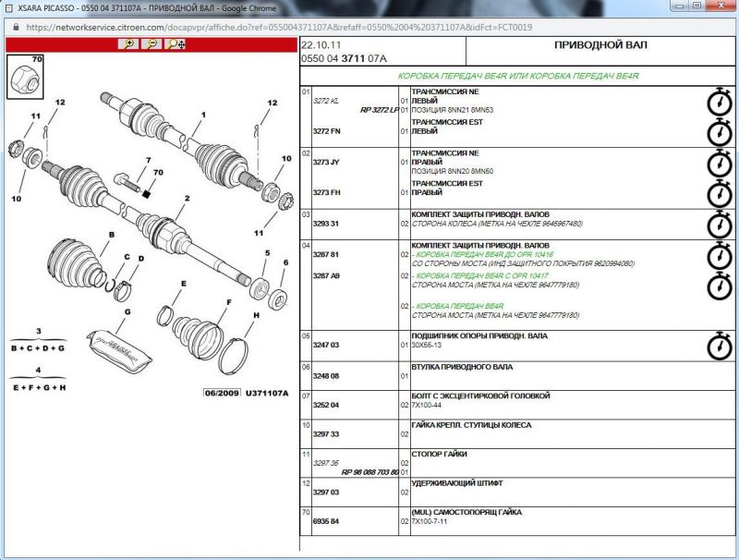Click the zoom out magnifier icon
This screenshot has height=560, width=739.
click(151, 44)
